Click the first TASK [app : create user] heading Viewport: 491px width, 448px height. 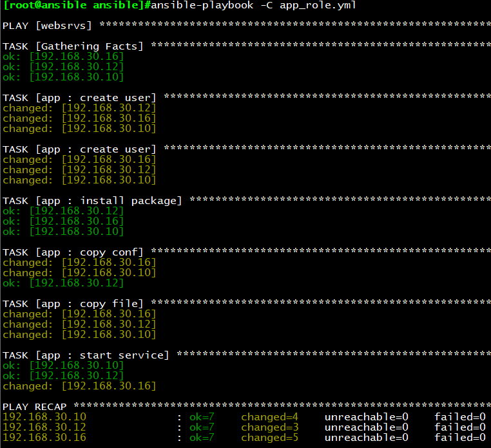coord(79,98)
